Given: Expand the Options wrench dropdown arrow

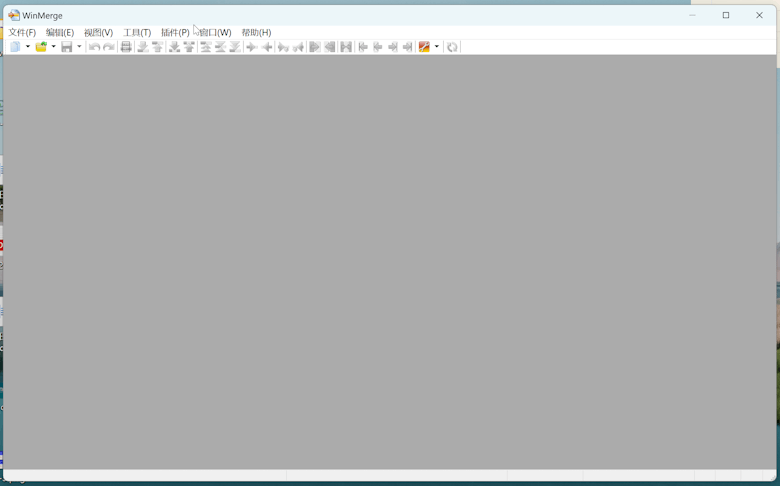Looking at the screenshot, I should pos(437,47).
